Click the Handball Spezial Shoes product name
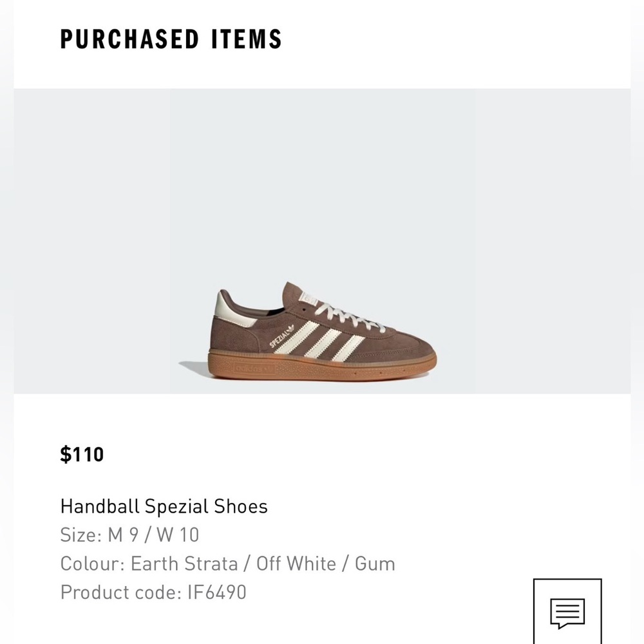Viewport: 644px width, 644px height. 164,506
